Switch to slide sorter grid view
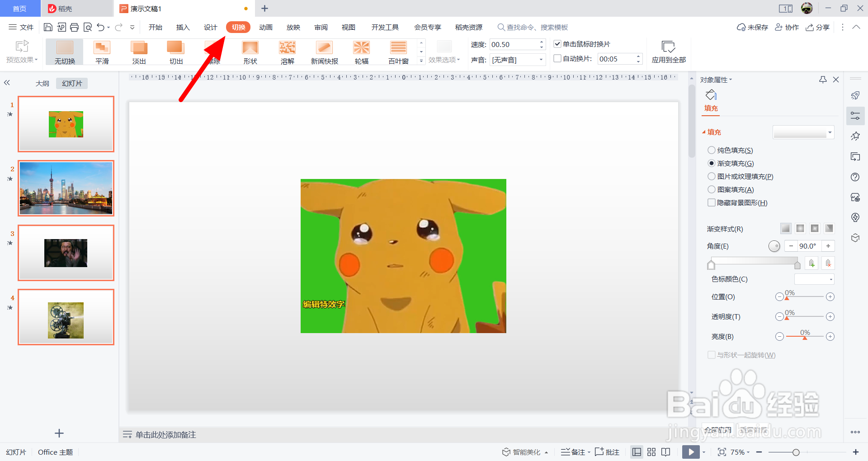Screen dimensions: 868x461 tap(651, 452)
